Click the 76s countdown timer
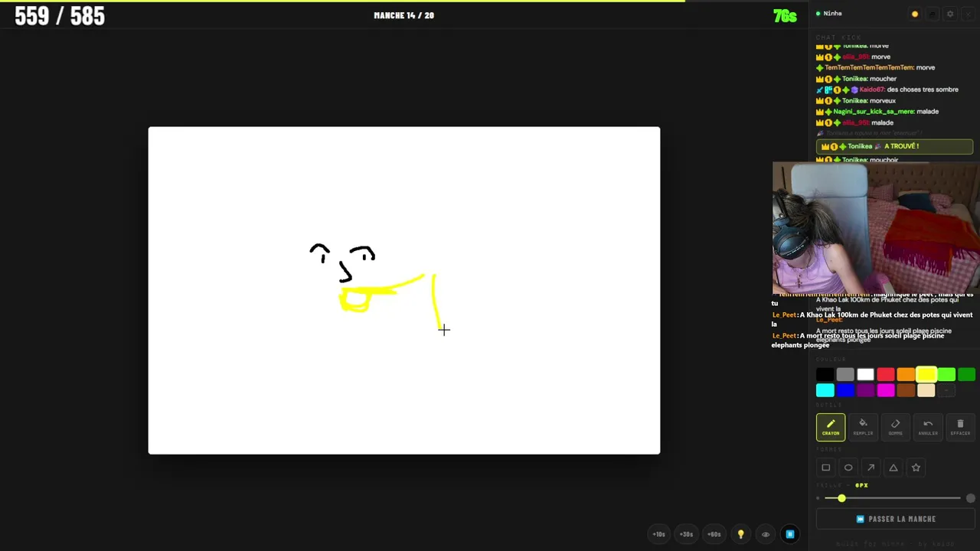Screen dimensions: 980x551 tap(785, 16)
